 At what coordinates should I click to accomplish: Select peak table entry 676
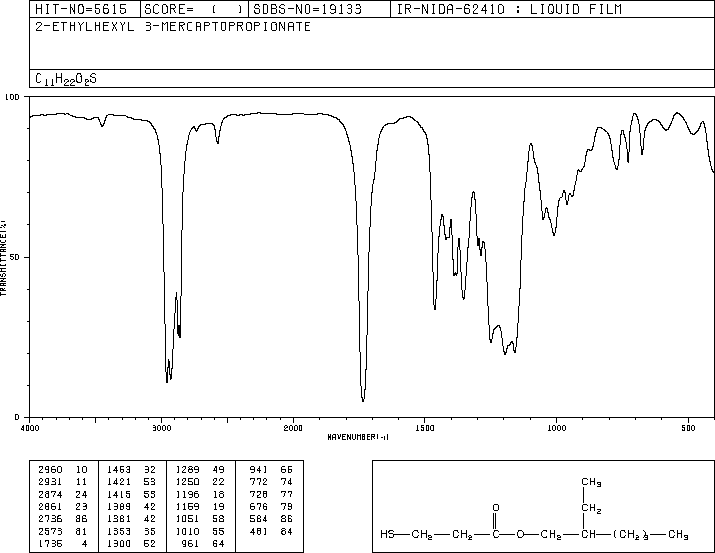pos(259,506)
